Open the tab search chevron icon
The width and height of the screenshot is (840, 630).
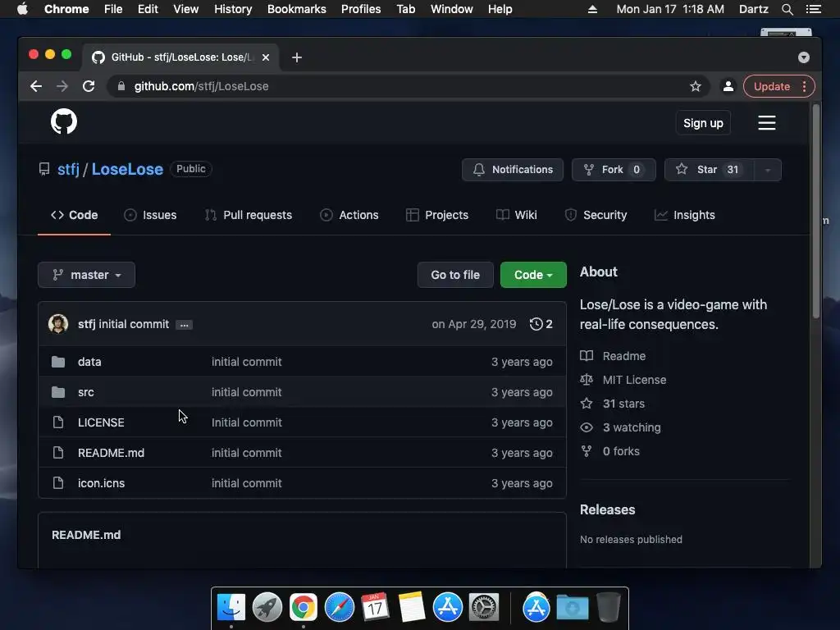804,57
